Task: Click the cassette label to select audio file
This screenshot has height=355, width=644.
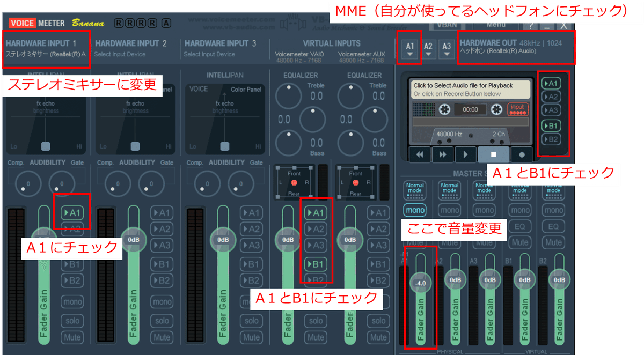Action: 470,90
